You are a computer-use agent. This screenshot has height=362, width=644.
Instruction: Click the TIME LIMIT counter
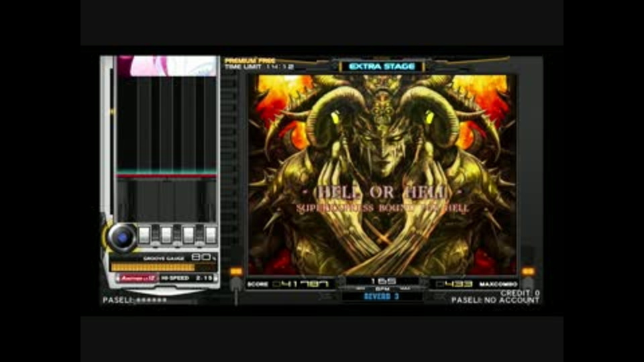(259, 66)
